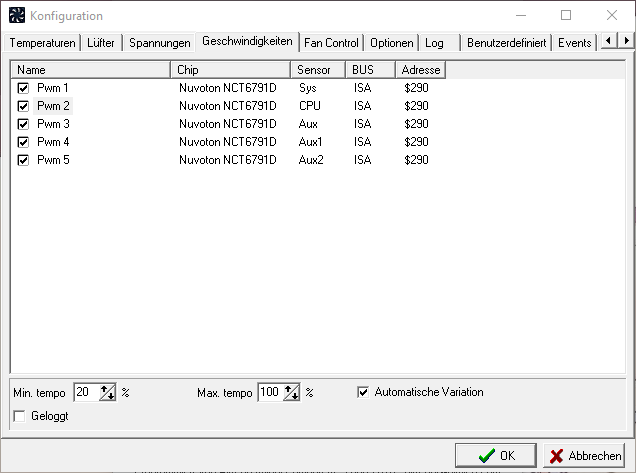Go to the Fan Control tab
The image size is (636, 473).
pyautogui.click(x=331, y=43)
